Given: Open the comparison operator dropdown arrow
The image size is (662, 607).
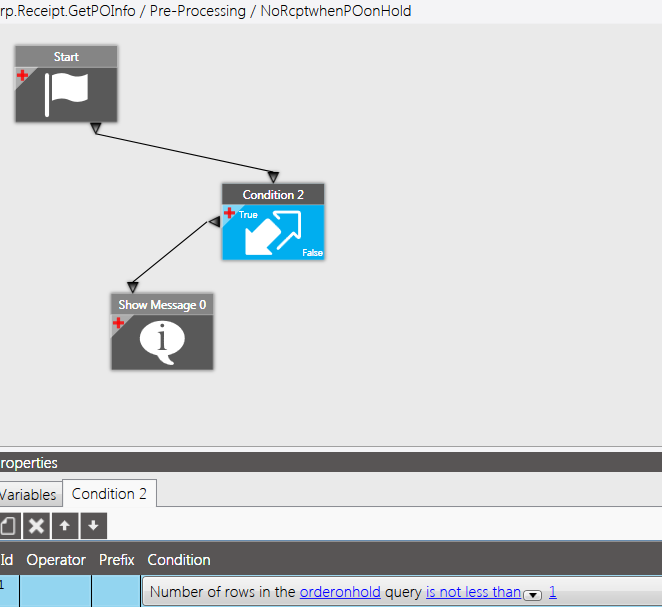Looking at the screenshot, I should tap(533, 595).
